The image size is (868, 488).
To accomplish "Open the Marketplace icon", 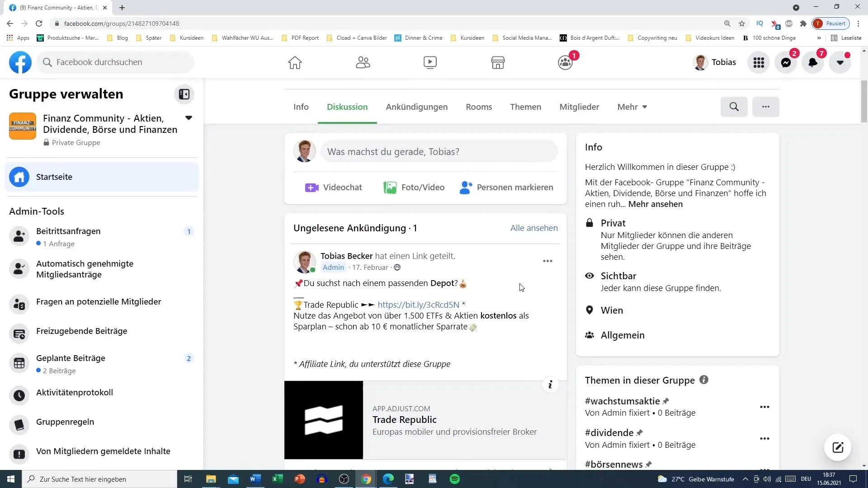I will (x=498, y=62).
